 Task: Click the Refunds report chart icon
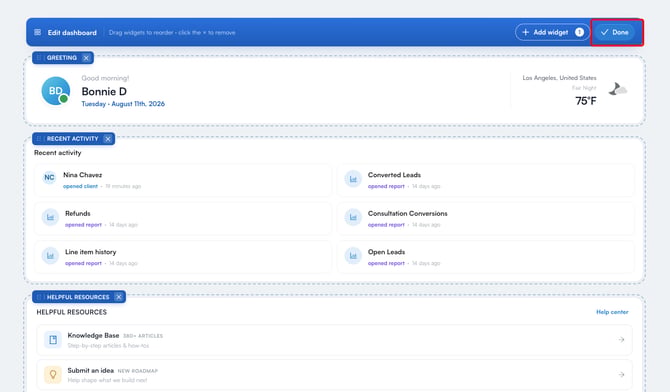pyautogui.click(x=50, y=217)
